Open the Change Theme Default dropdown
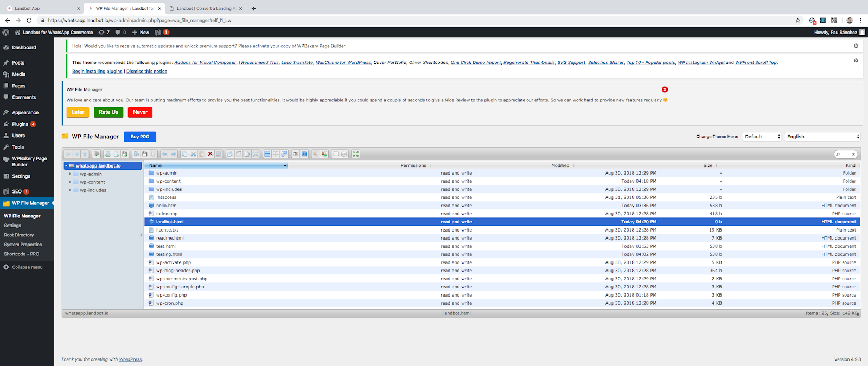This screenshot has height=366, width=868. point(762,137)
